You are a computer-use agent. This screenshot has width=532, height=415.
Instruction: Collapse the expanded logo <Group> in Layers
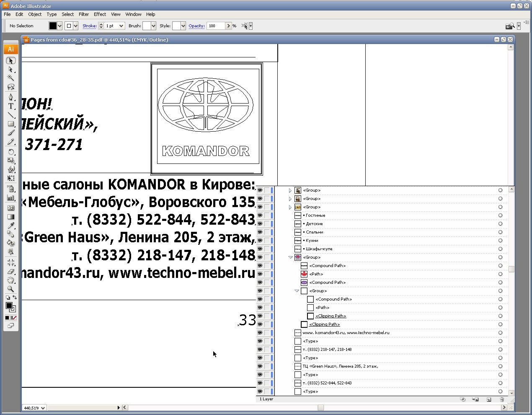tap(290, 257)
